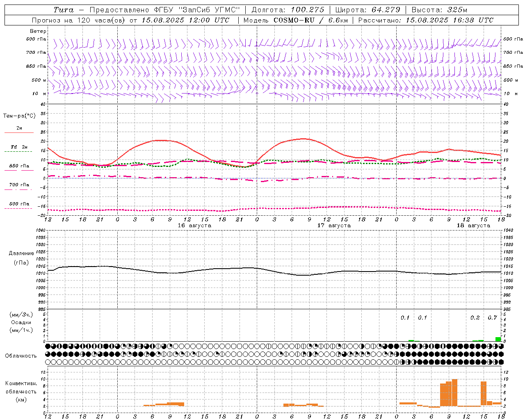Image resolution: width=525 pixels, height=420 pixels.
Task: Click the tallest green precipitation bar
Action: pyautogui.click(x=498, y=339)
